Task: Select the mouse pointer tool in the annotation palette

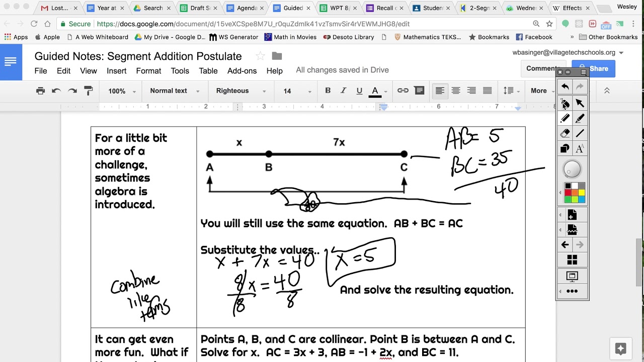Action: 565,103
